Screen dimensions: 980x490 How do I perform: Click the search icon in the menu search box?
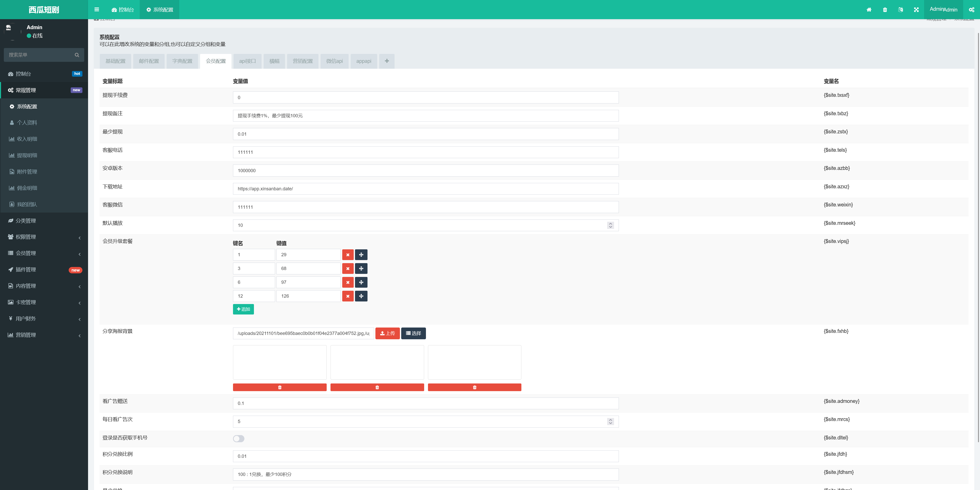tap(77, 55)
